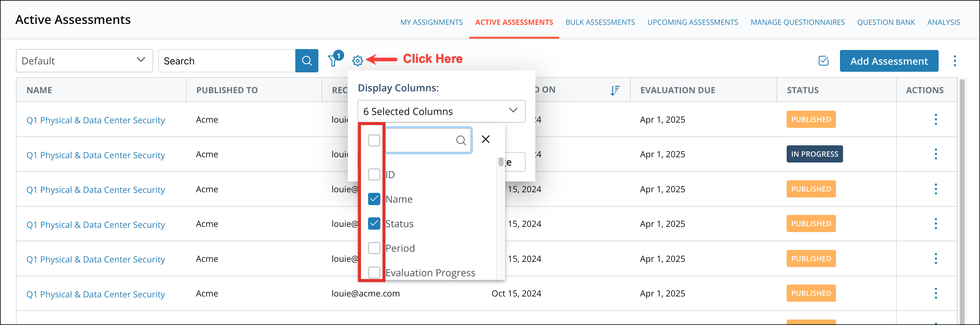Check the select-all columns checkbox

tap(374, 140)
